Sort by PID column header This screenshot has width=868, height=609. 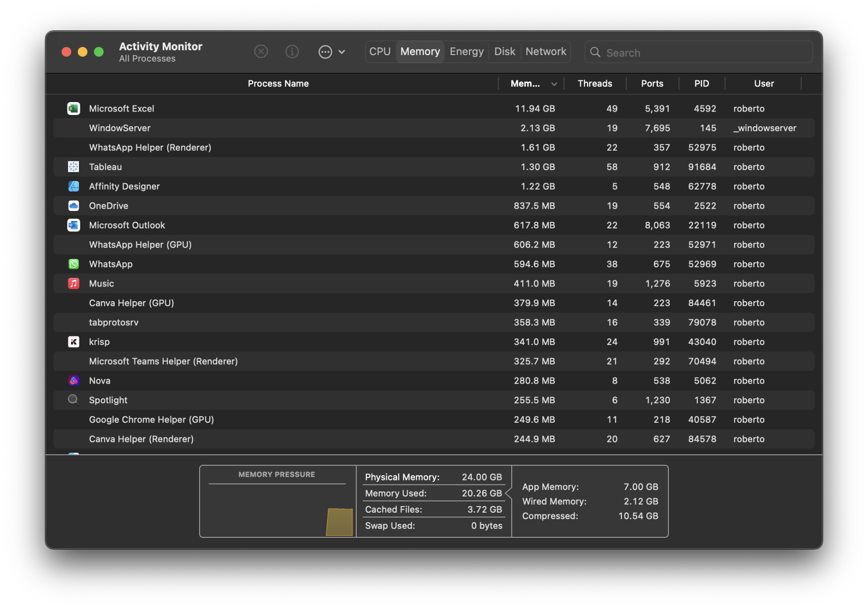click(x=701, y=84)
